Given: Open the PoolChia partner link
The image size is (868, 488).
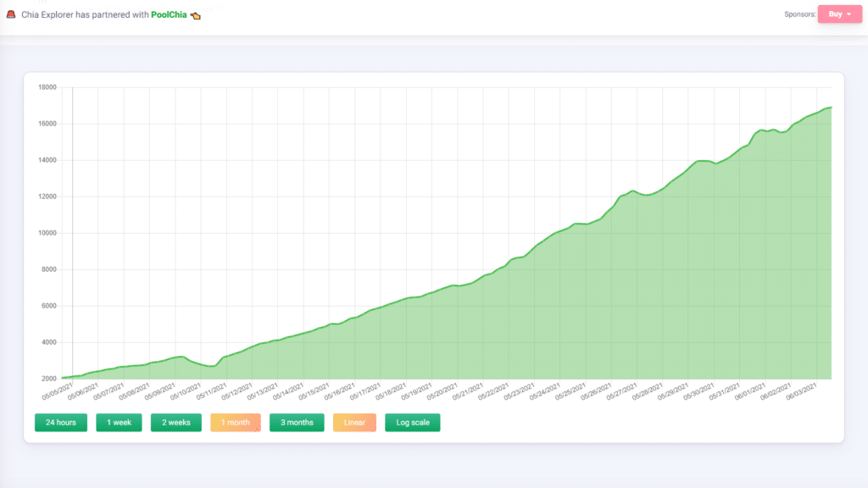Looking at the screenshot, I should click(169, 15).
